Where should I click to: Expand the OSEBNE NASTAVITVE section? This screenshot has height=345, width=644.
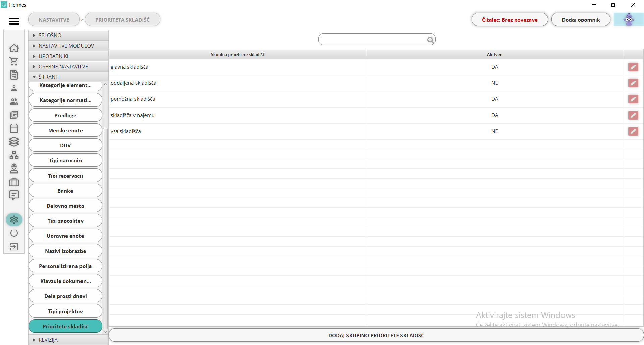[68, 66]
